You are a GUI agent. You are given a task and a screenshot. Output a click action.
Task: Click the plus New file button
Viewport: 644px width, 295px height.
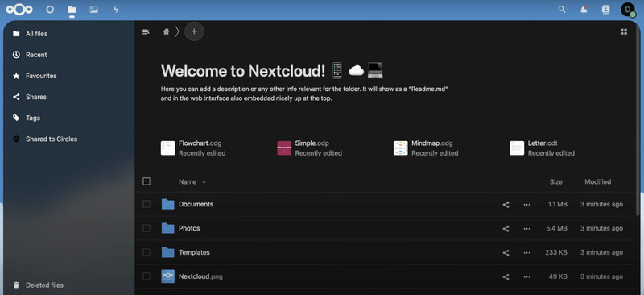194,31
